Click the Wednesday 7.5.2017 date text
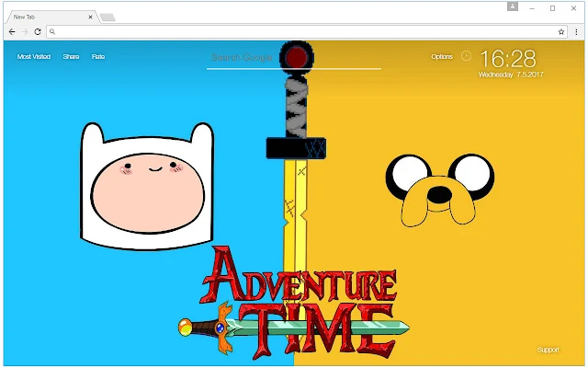The height and width of the screenshot is (368, 588). pos(511,75)
